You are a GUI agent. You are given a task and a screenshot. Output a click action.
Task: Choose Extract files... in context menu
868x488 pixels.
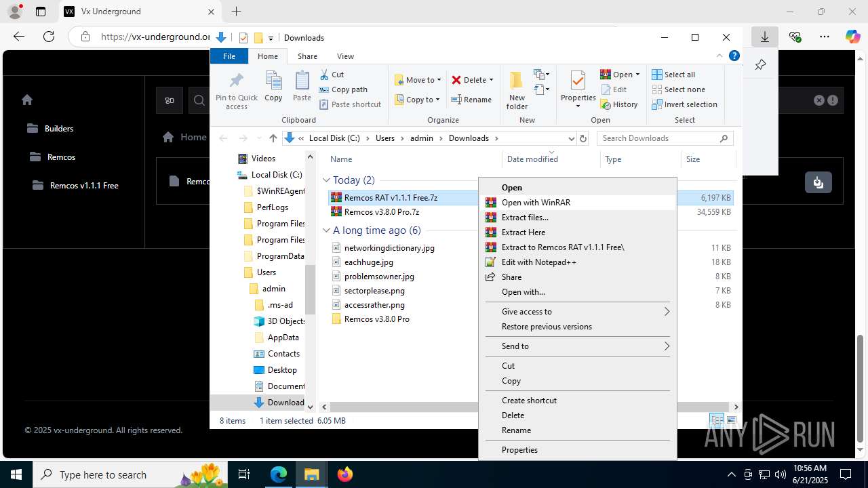(578, 218)
